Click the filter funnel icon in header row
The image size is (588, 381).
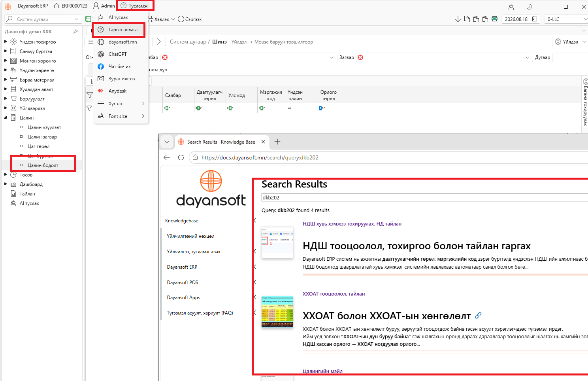(x=90, y=95)
